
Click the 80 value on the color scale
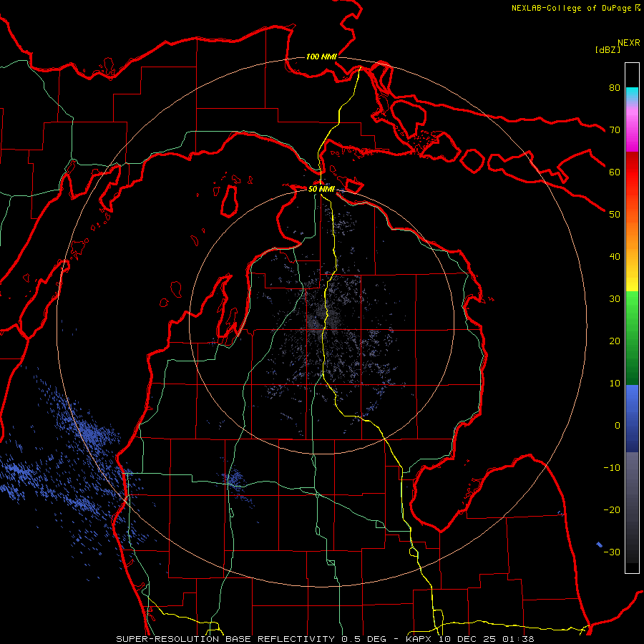point(615,87)
